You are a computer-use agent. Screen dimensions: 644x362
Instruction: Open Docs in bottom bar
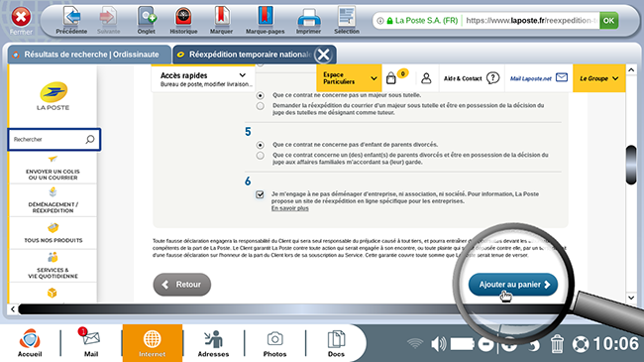336,343
